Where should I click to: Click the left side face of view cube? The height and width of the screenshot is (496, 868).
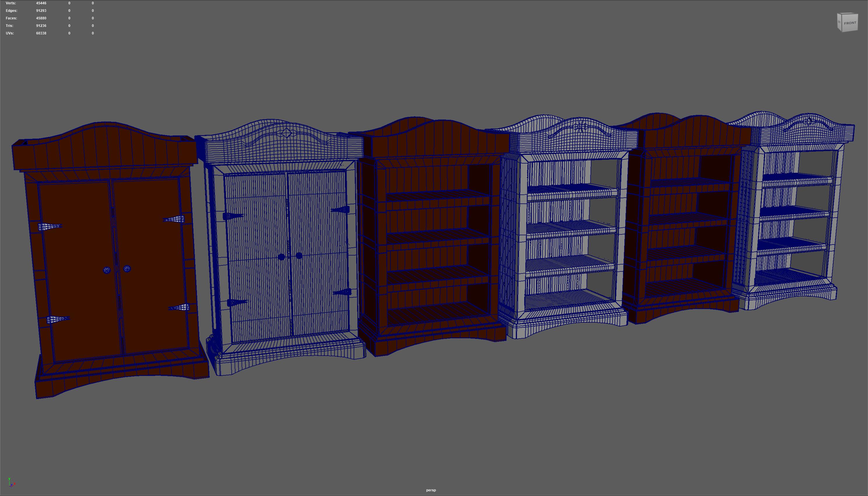point(840,22)
